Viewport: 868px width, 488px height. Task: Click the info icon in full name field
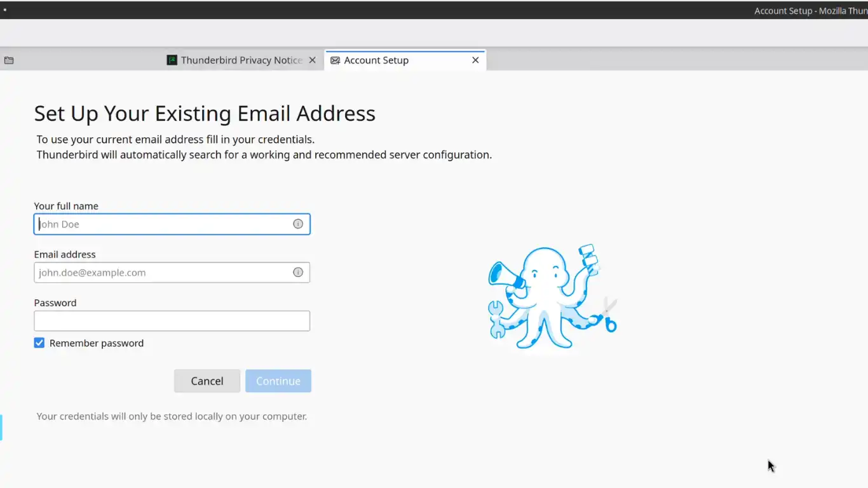point(298,224)
